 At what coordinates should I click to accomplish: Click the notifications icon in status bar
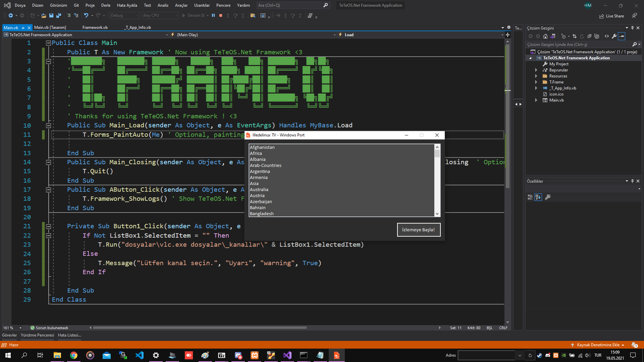[635, 345]
